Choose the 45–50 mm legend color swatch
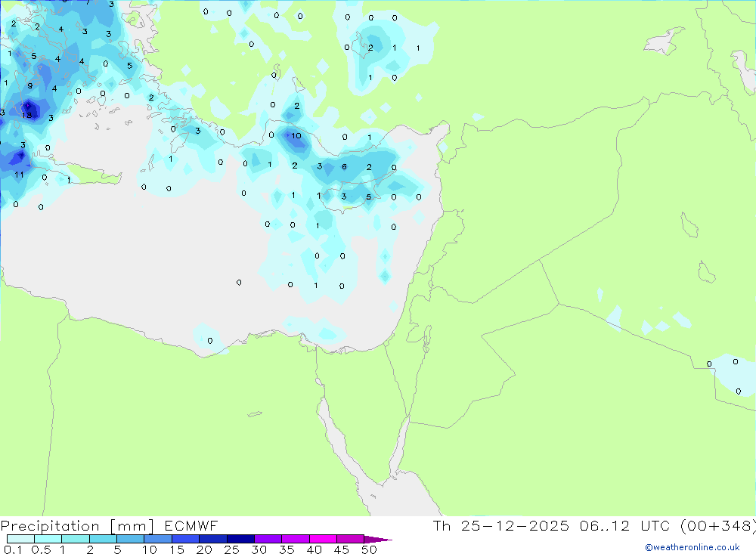 [351, 539]
